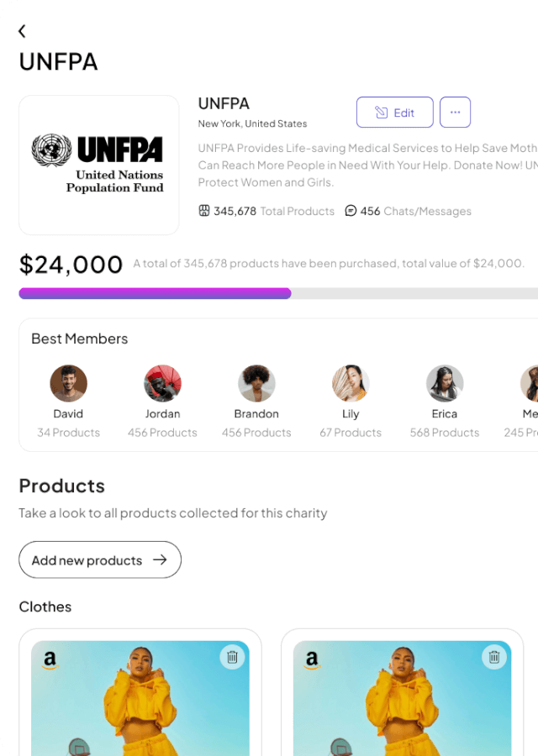Go back using the top-left arrow
This screenshot has width=538, height=756.
coord(22,31)
